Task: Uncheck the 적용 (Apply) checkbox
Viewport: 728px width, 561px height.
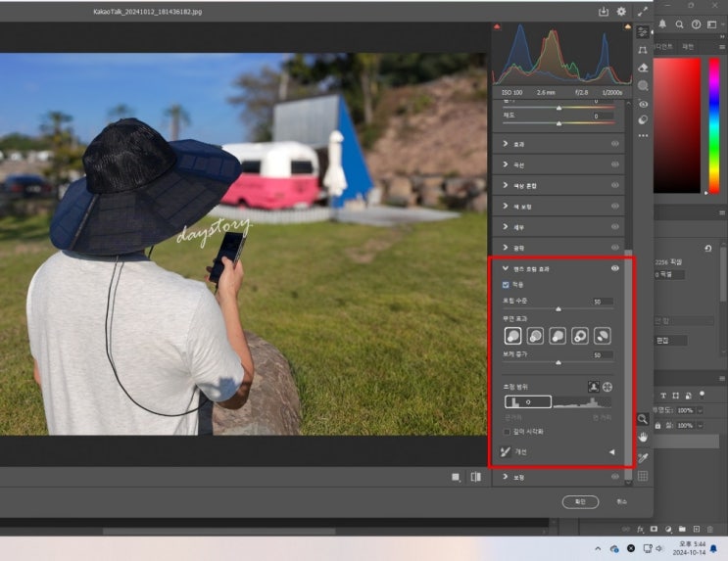Action: tap(506, 284)
